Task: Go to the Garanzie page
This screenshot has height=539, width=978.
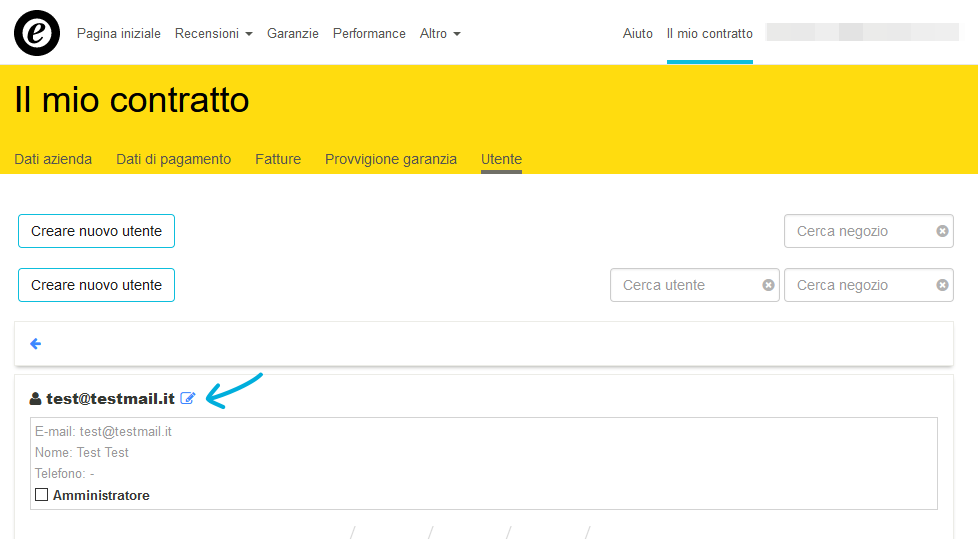Action: pyautogui.click(x=292, y=33)
